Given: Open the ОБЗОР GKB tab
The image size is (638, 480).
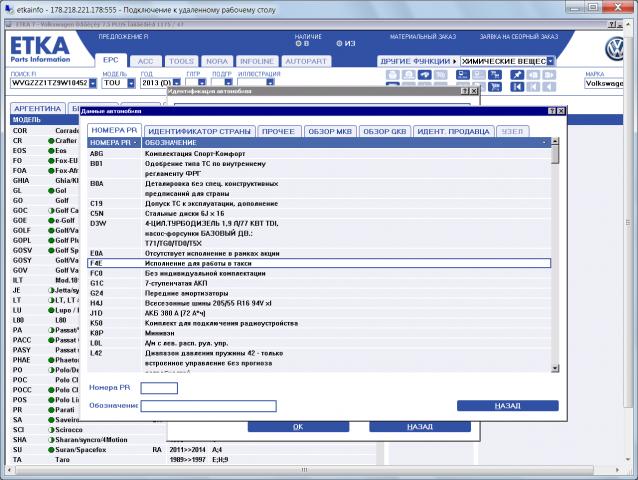Looking at the screenshot, I should (385, 132).
